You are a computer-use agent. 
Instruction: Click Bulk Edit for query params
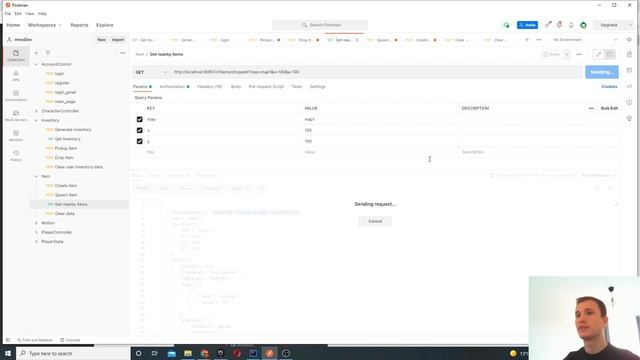click(x=609, y=108)
